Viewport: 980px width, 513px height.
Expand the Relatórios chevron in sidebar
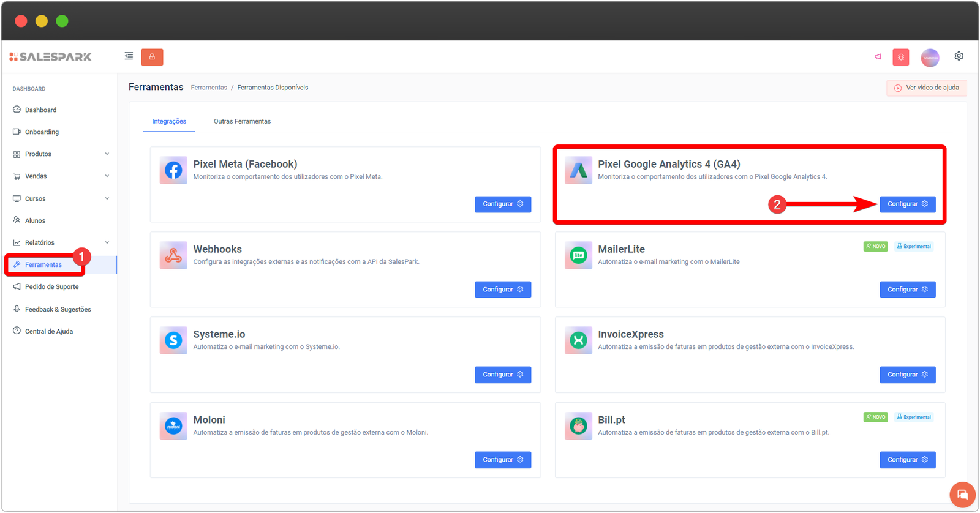107,243
